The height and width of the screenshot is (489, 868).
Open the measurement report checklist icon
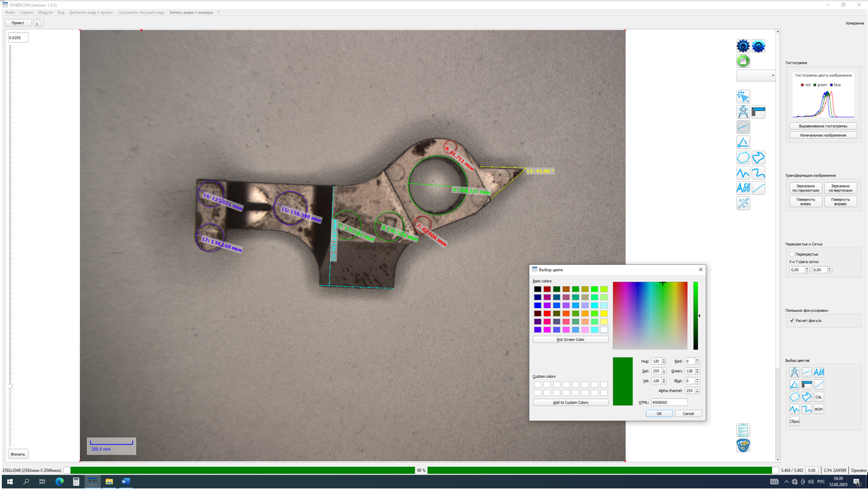point(743,430)
